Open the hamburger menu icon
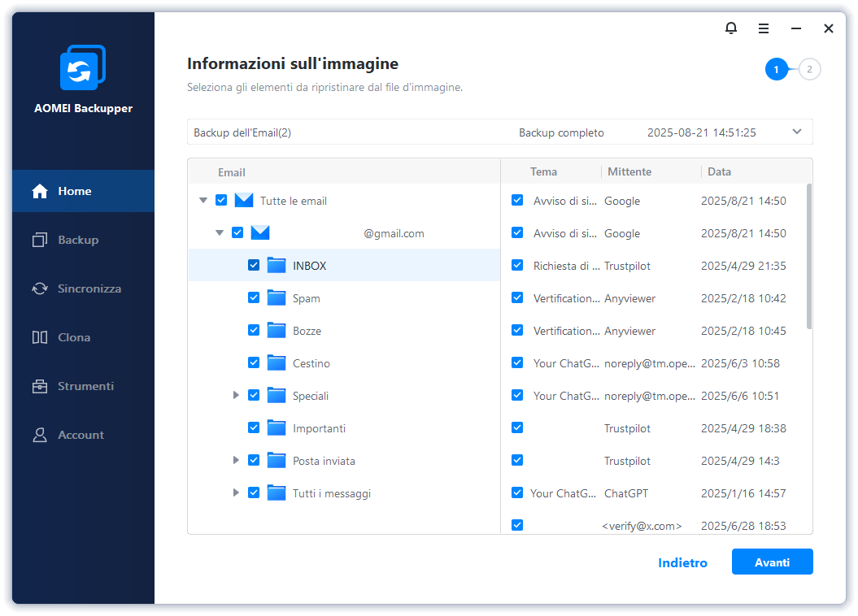Image resolution: width=858 pixels, height=616 pixels. click(764, 28)
